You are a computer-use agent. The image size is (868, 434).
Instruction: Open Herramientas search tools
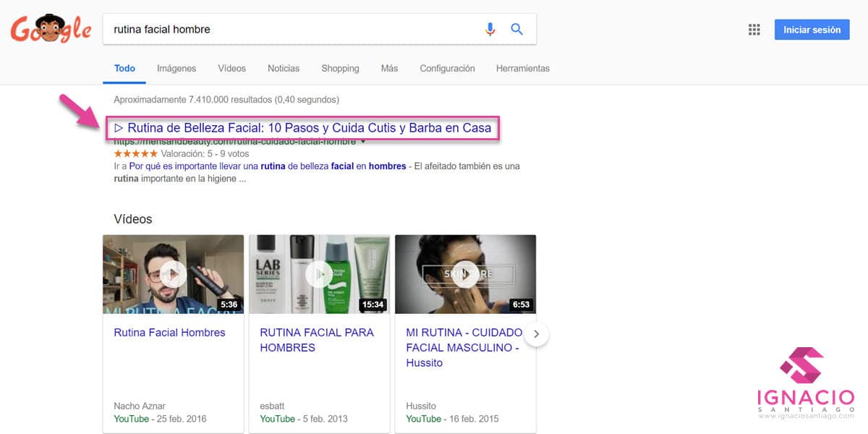click(522, 69)
